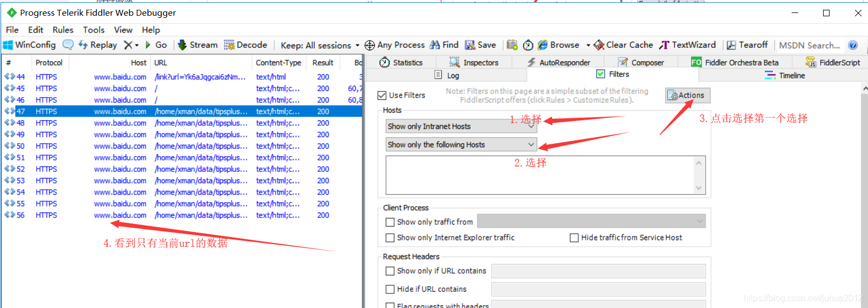868x308 pixels.
Task: Enable Hide if URL contains checkbox
Action: [390, 289]
